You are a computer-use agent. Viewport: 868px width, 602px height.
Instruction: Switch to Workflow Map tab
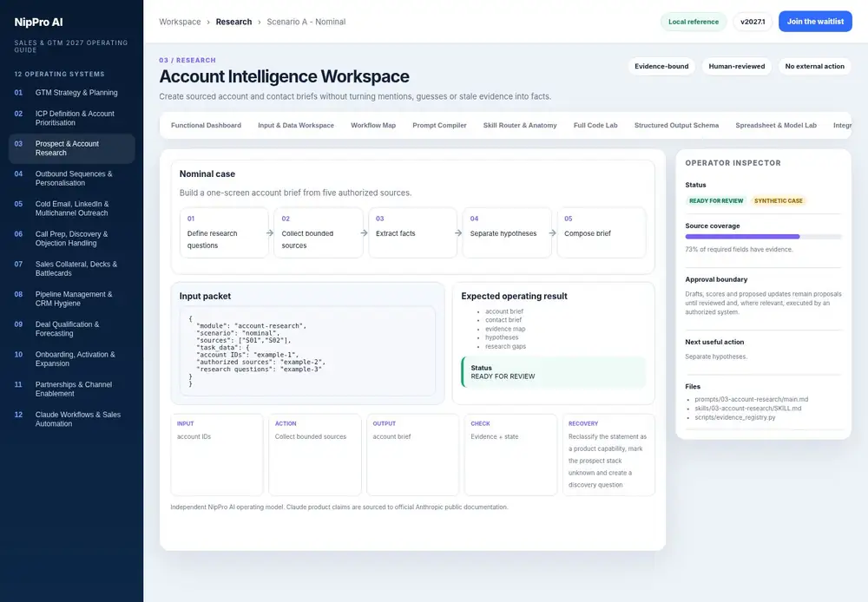pyautogui.click(x=373, y=126)
